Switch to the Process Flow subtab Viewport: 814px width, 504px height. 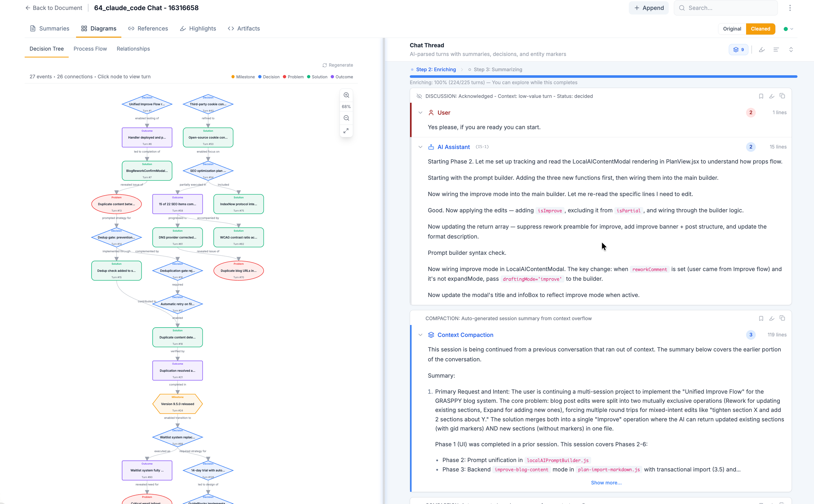[90, 49]
